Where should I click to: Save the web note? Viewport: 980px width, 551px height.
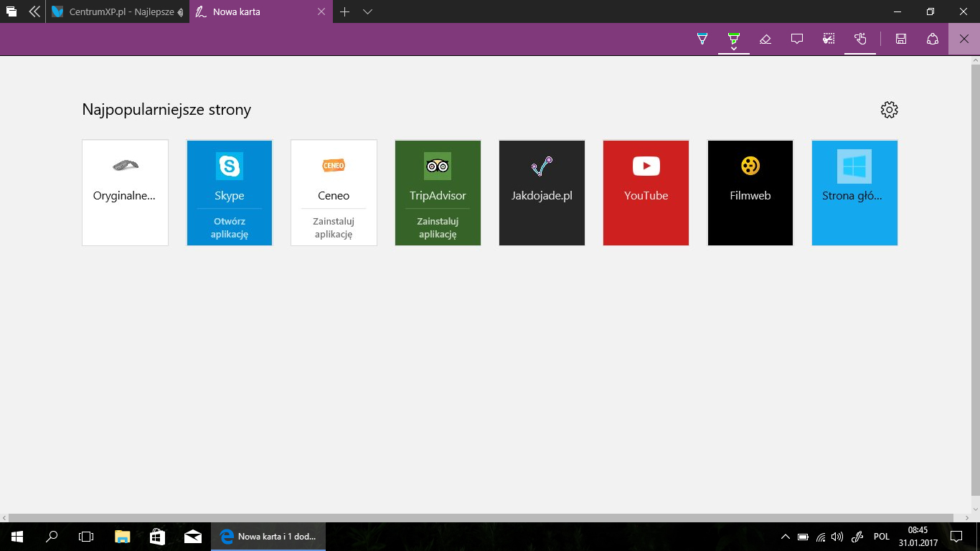click(901, 39)
